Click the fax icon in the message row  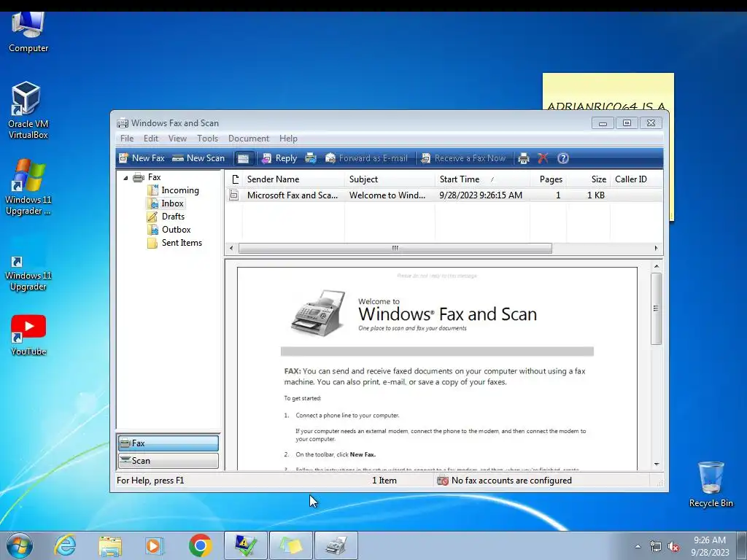click(233, 195)
